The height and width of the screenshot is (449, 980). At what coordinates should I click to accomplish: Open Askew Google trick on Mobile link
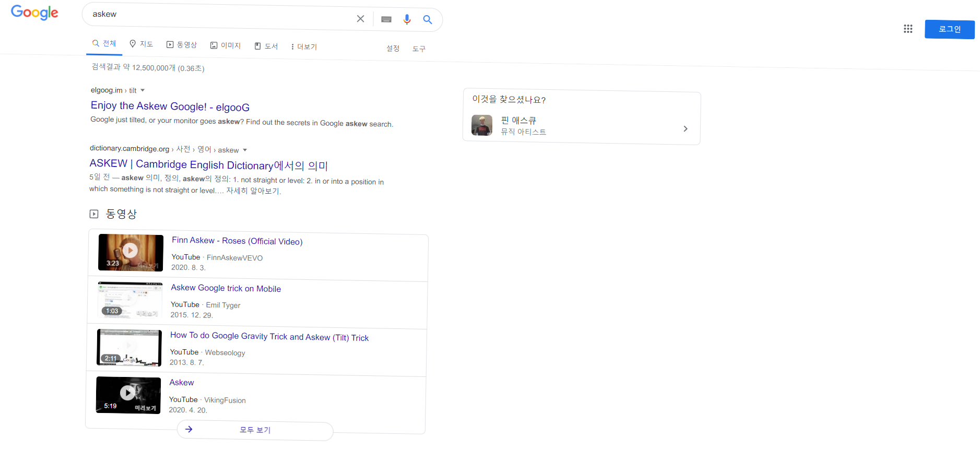click(226, 288)
